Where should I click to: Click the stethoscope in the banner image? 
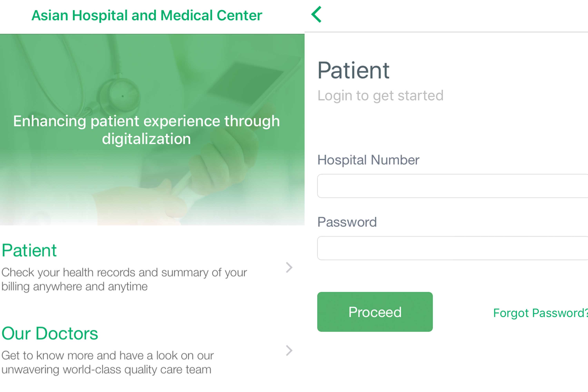pyautogui.click(x=120, y=95)
